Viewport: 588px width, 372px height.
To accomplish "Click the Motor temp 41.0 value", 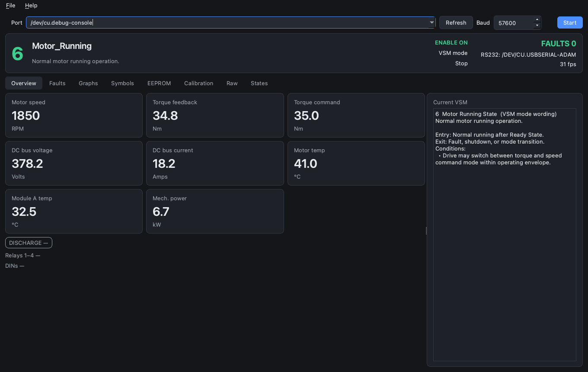I will pyautogui.click(x=306, y=164).
